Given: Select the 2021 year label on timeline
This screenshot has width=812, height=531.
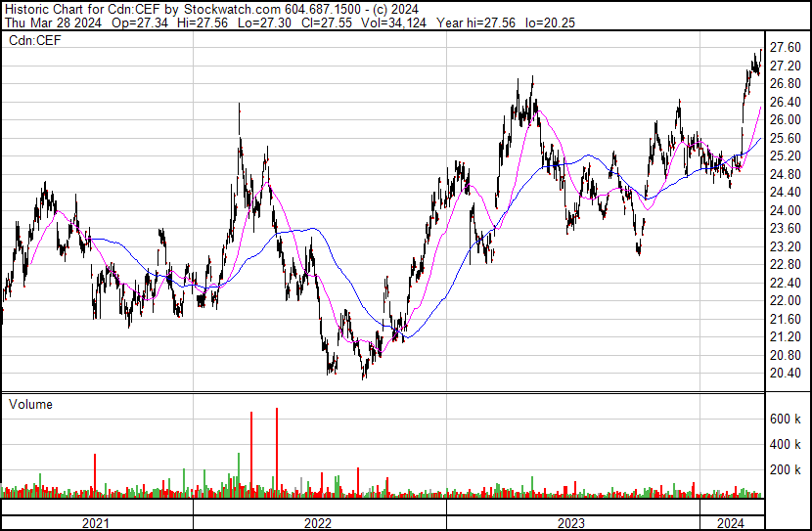Looking at the screenshot, I should [96, 522].
